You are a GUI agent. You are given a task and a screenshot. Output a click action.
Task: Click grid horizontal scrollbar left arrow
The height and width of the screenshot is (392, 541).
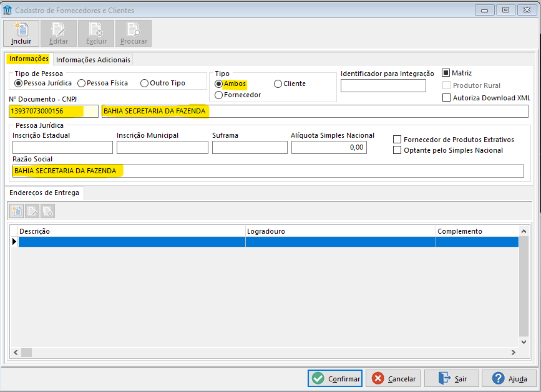(x=16, y=352)
